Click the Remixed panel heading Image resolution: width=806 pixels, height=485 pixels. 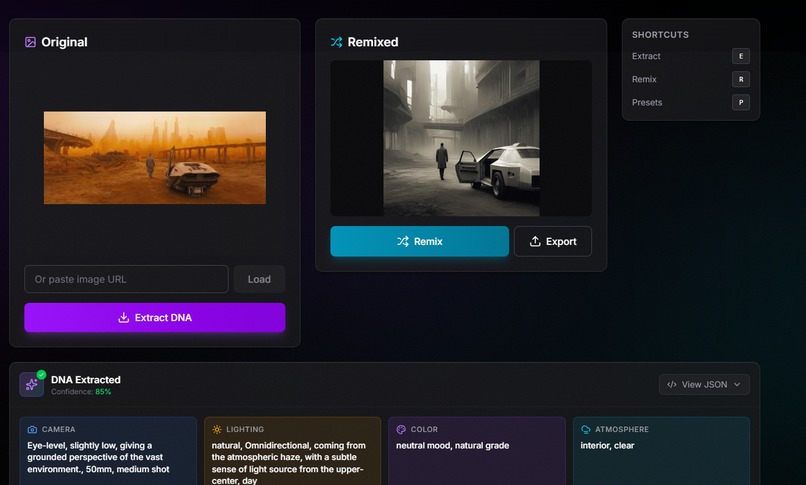click(373, 42)
